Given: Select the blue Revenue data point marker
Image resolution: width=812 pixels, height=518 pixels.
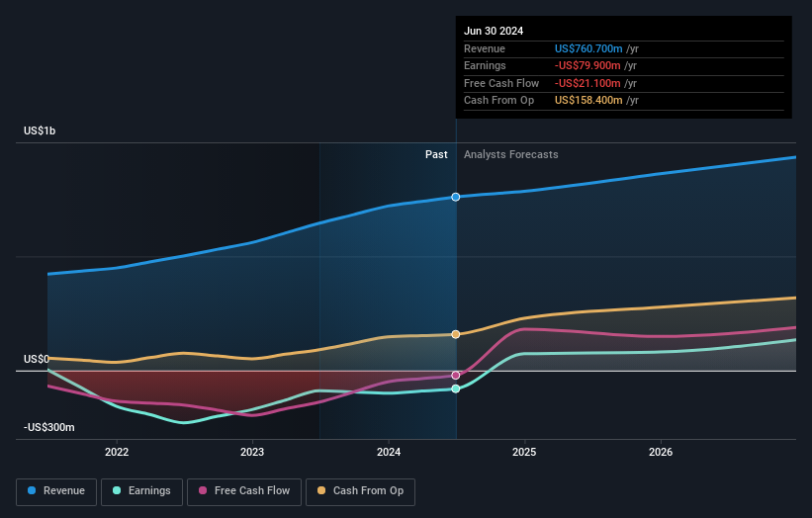Looking at the screenshot, I should click(456, 197).
